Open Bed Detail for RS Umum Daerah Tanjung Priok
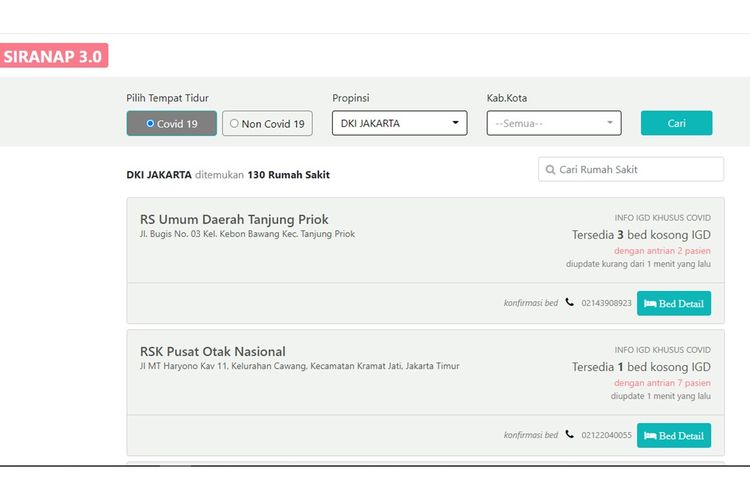This screenshot has height=500, width=750. coord(673,303)
